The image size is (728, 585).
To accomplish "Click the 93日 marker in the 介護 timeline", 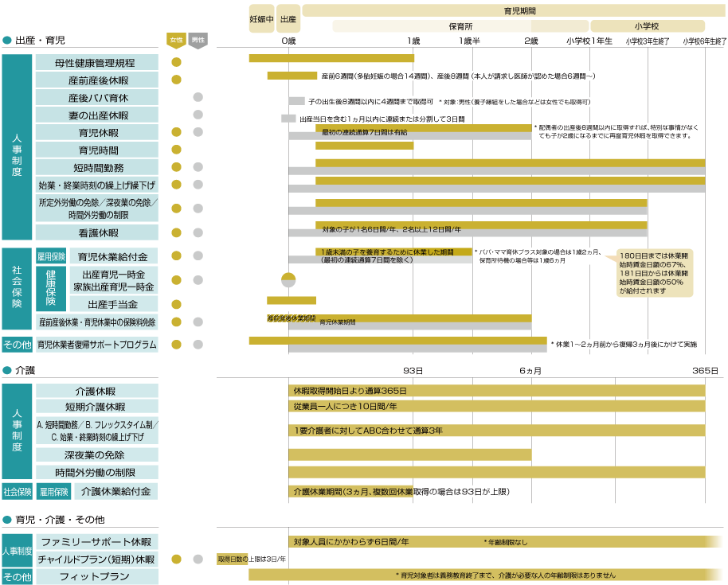I will coord(413,371).
